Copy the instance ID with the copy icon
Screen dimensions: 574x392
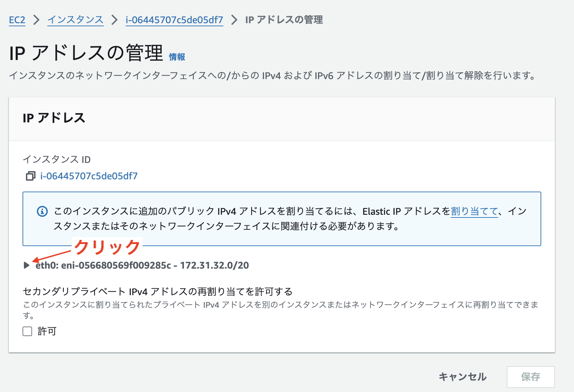click(30, 177)
